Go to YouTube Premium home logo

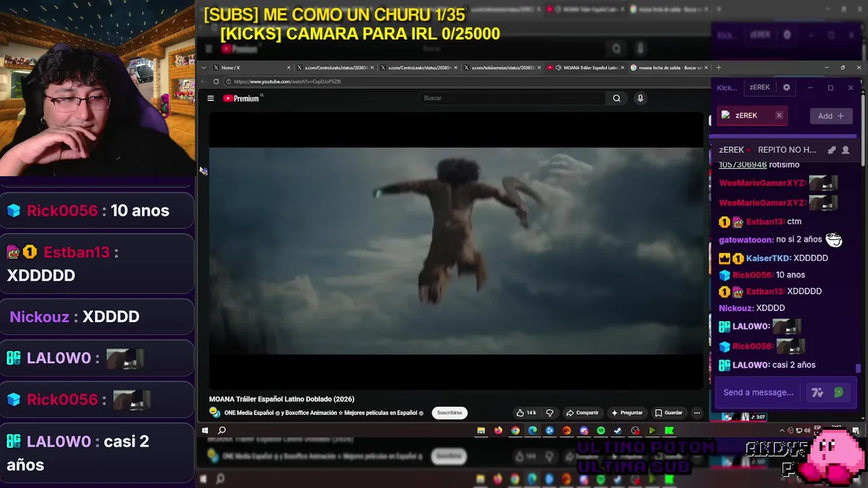(x=241, y=98)
